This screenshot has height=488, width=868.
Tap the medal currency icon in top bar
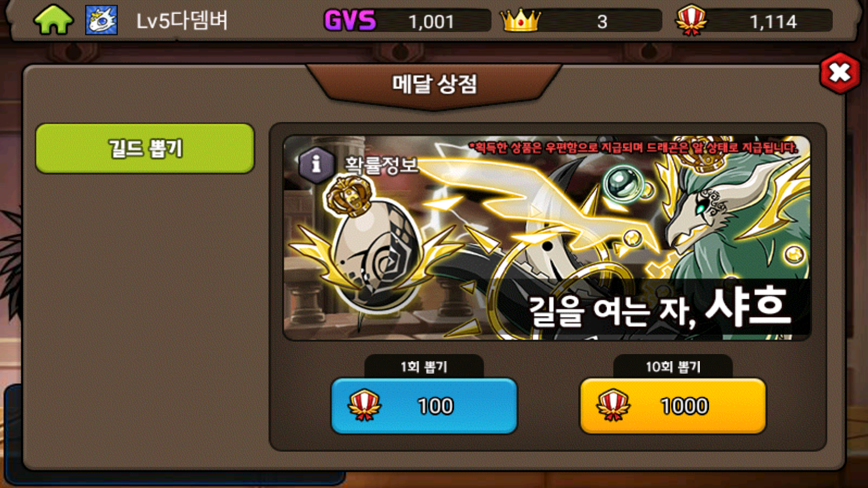coord(691,20)
